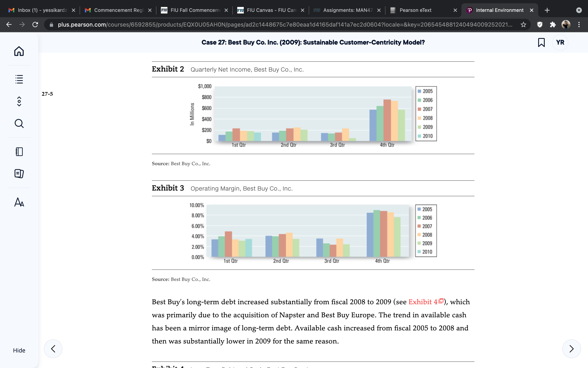Open the shield extension icon
The width and height of the screenshot is (588, 368).
[540, 25]
